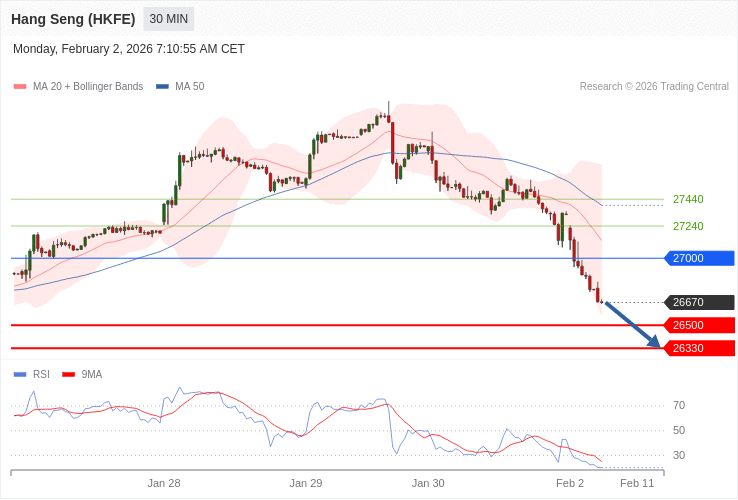Click the blue 27000 pivot price label

699,258
